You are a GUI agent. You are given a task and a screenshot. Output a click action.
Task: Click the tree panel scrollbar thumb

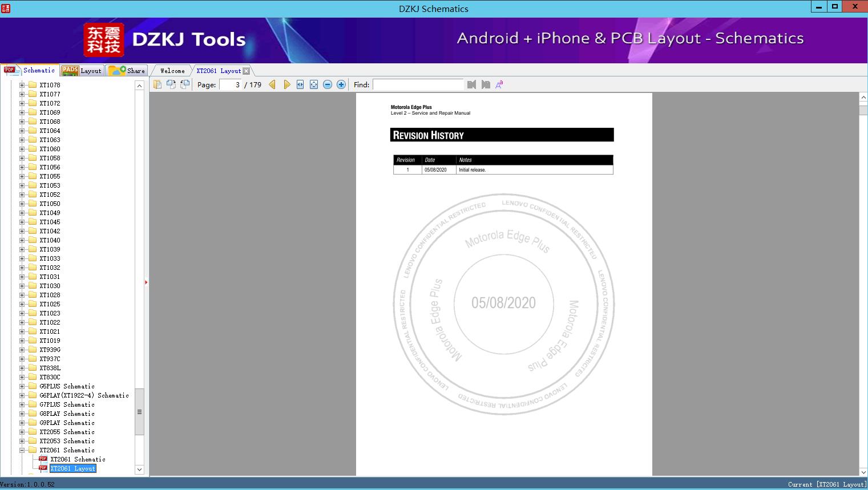tap(139, 412)
